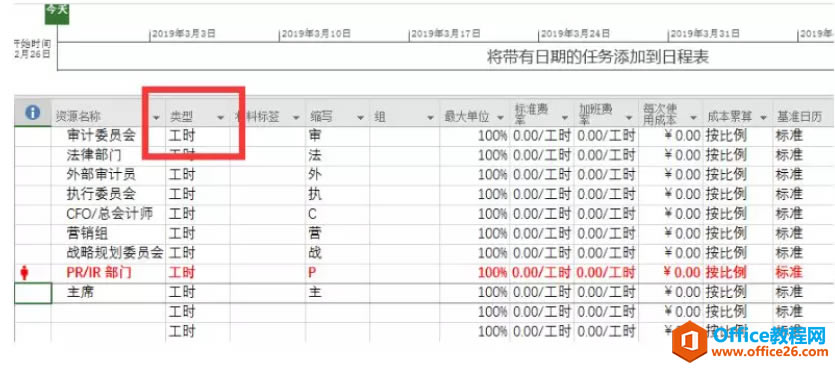Click the 工时 type cell for 外部审计员
835x369 pixels.
198,175
